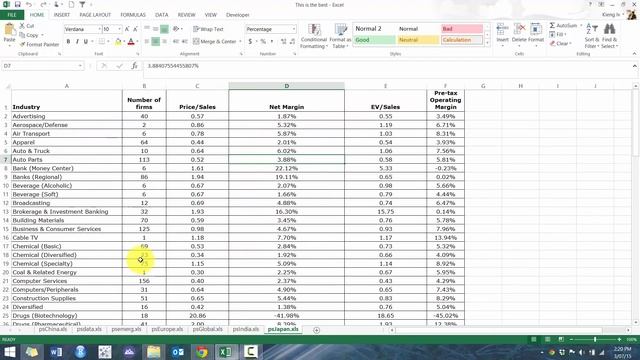640x360 pixels.
Task: Open Format as Table gallery
Action: coord(340,36)
